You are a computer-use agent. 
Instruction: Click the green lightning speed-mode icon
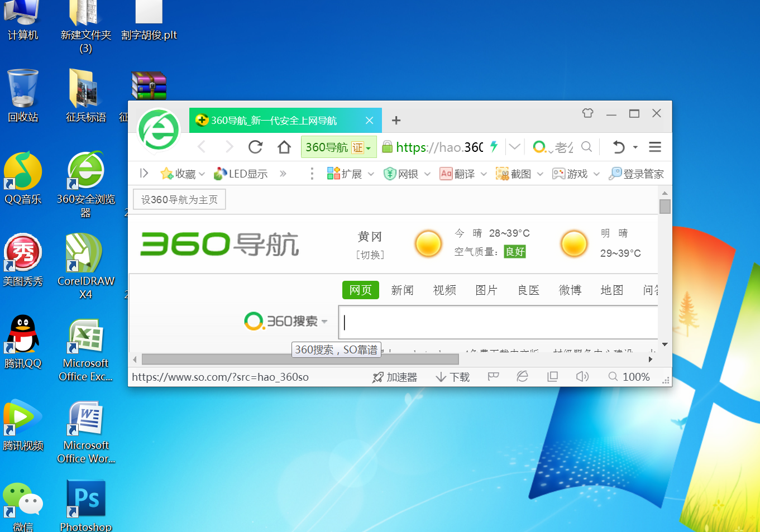coord(494,147)
